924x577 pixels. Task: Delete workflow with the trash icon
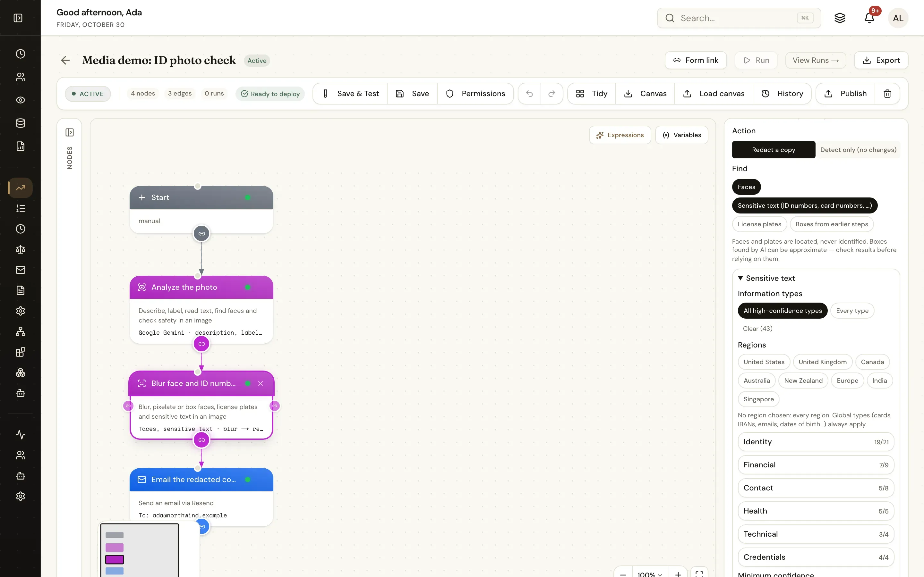click(x=887, y=94)
